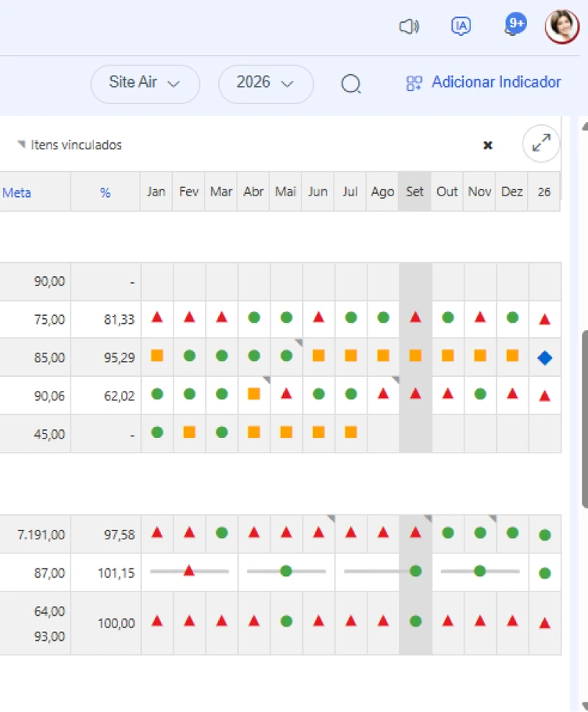The width and height of the screenshot is (588, 712).
Task: Click the Set green circle in 64,00 row
Action: 415,621
